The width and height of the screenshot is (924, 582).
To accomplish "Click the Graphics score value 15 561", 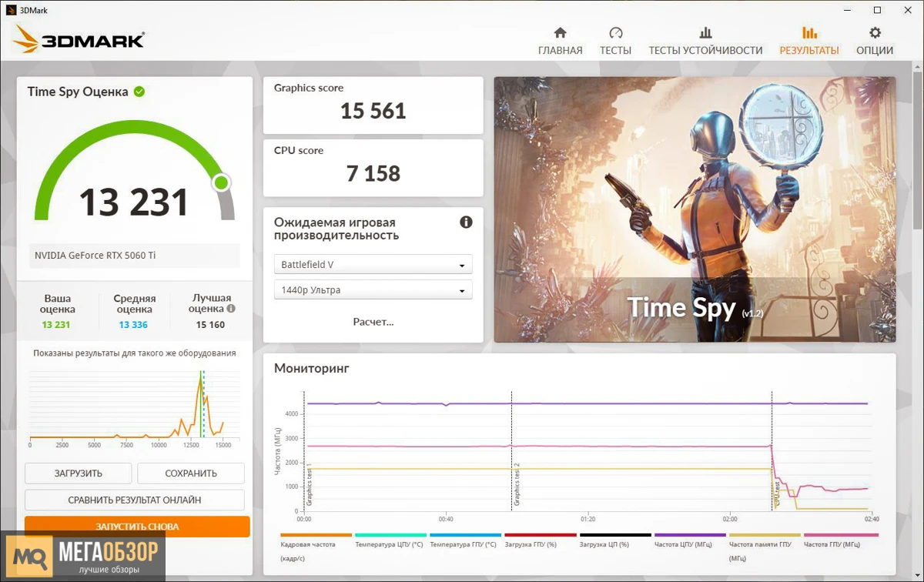I will tap(373, 111).
